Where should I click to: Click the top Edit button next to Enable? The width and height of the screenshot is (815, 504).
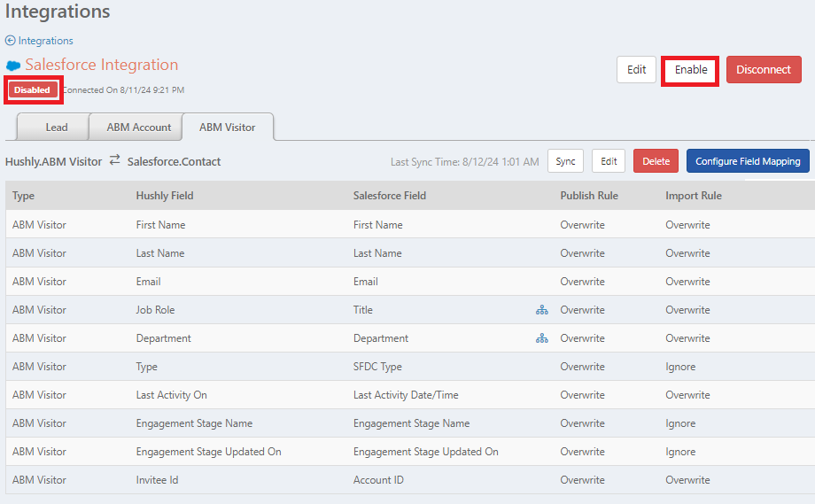pyautogui.click(x=636, y=70)
